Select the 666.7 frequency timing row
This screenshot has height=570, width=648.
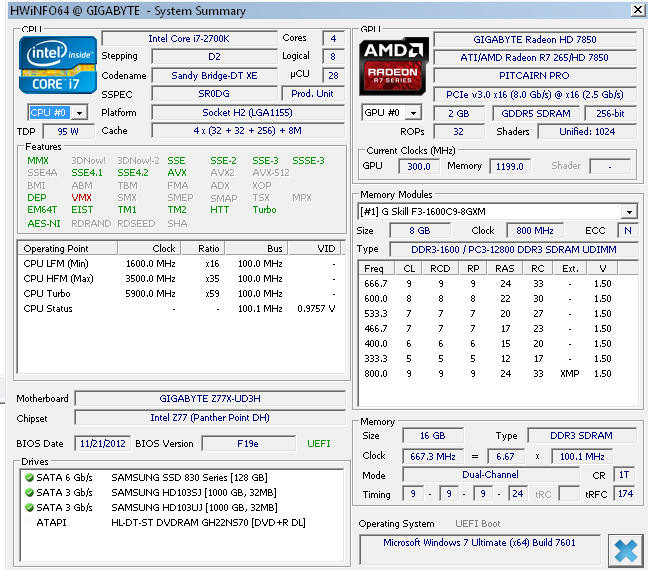[498, 284]
